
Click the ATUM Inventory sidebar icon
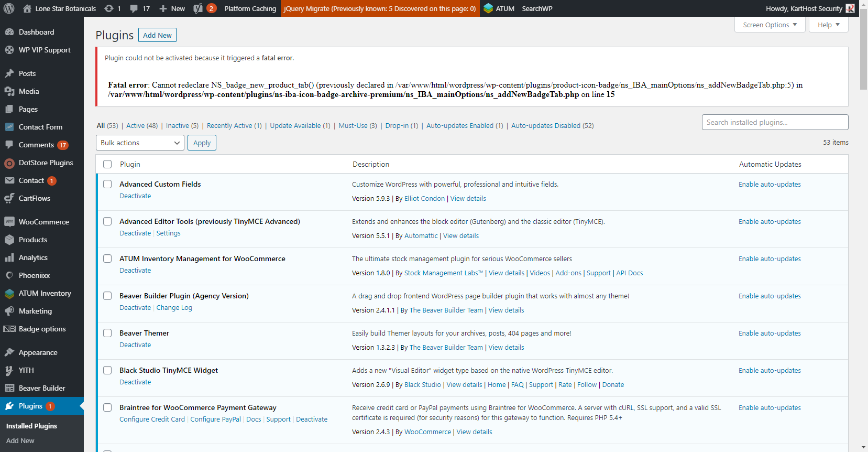[x=9, y=293]
